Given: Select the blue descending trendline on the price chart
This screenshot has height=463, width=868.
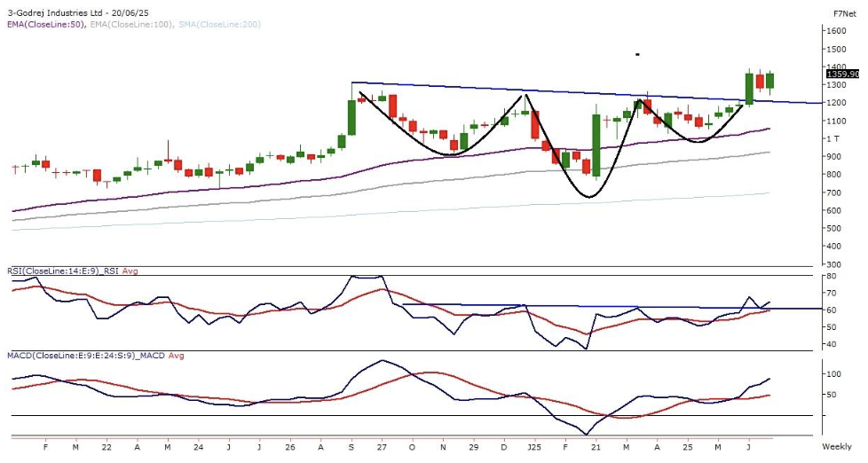Looking at the screenshot, I should [x=587, y=93].
